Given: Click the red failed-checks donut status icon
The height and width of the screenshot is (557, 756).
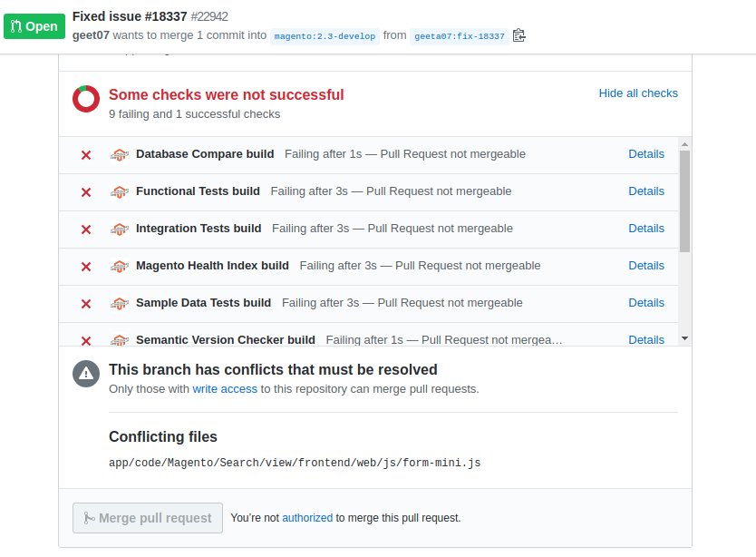Looking at the screenshot, I should (x=86, y=99).
